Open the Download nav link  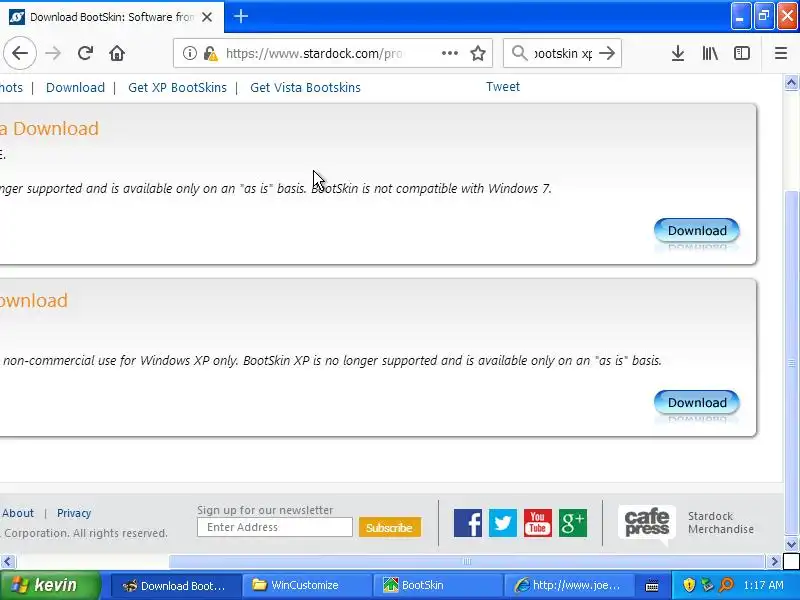[x=75, y=87]
